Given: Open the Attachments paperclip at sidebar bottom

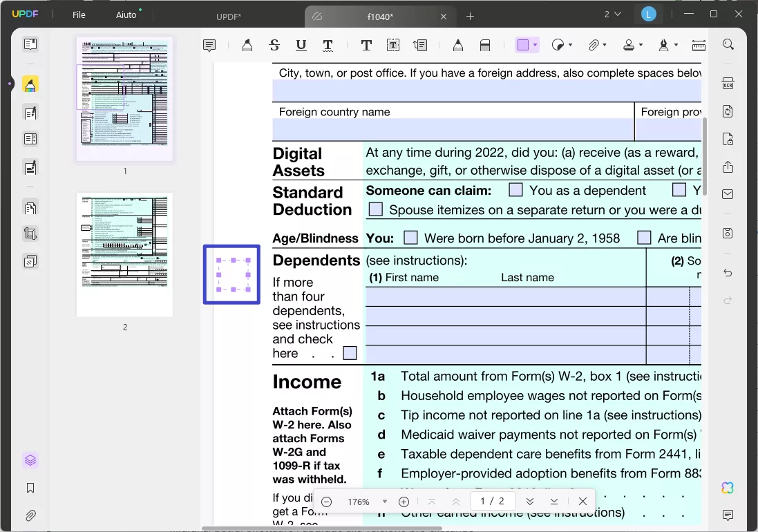Looking at the screenshot, I should click(x=30, y=515).
